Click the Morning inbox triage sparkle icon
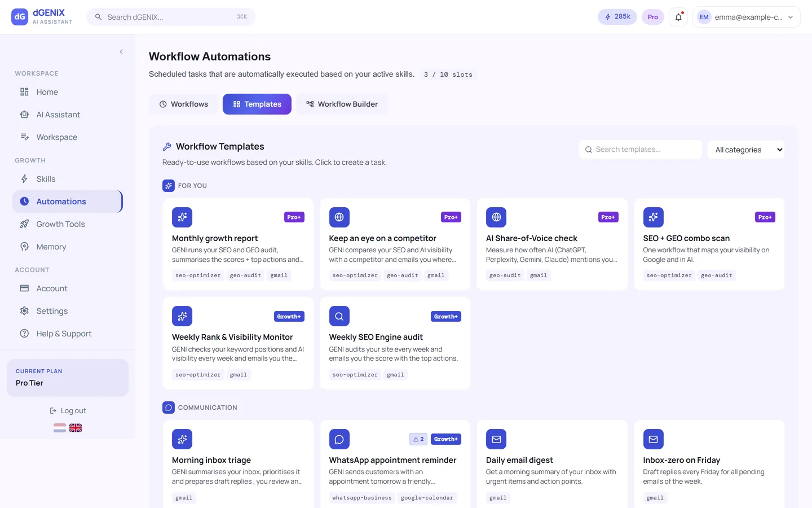Screen dimensions: 812x508 (182, 439)
